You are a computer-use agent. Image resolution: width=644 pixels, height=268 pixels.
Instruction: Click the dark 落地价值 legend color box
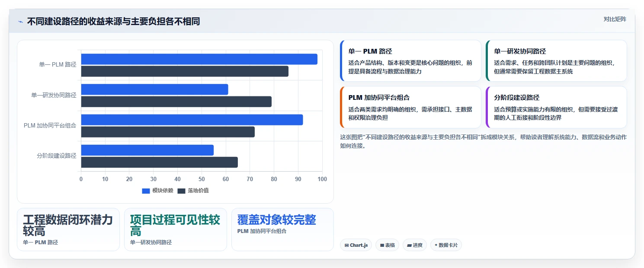pyautogui.click(x=181, y=191)
